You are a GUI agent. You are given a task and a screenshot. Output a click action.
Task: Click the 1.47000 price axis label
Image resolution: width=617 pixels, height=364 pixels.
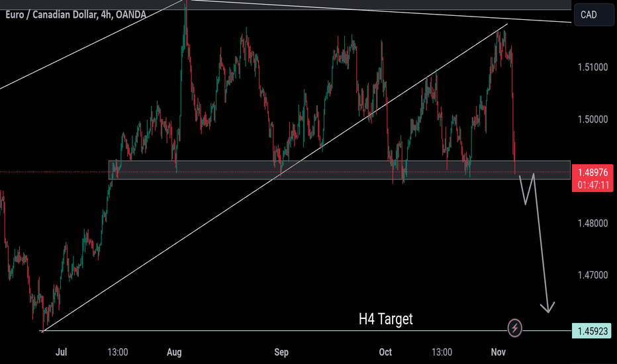593,275
